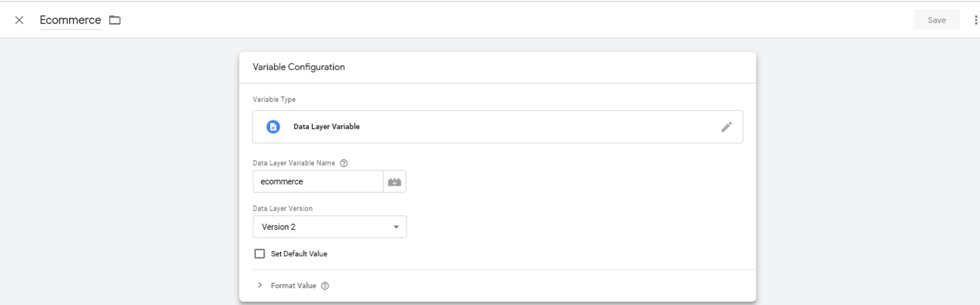980x305 pixels.
Task: Close the variable editor with the X icon
Action: pyautogui.click(x=19, y=20)
